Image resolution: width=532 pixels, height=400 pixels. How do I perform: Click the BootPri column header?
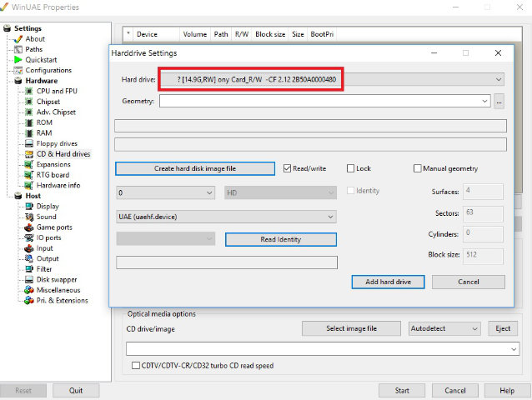[322, 34]
